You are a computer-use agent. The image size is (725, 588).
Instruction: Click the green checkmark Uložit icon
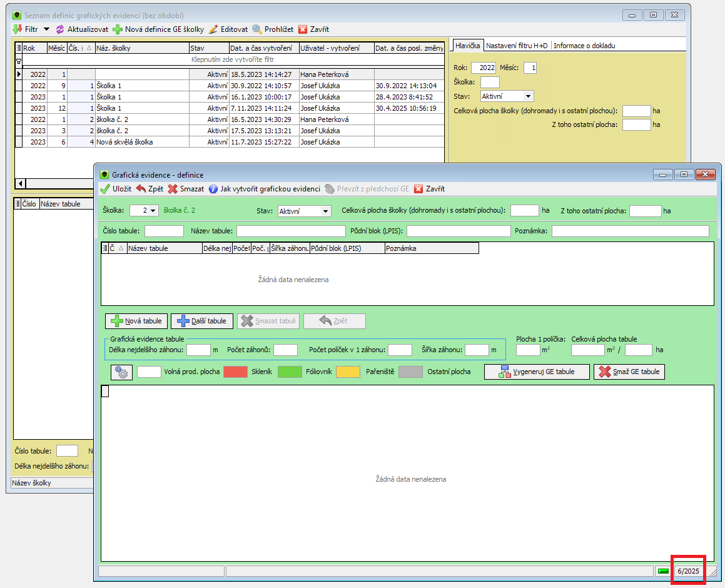click(x=105, y=189)
